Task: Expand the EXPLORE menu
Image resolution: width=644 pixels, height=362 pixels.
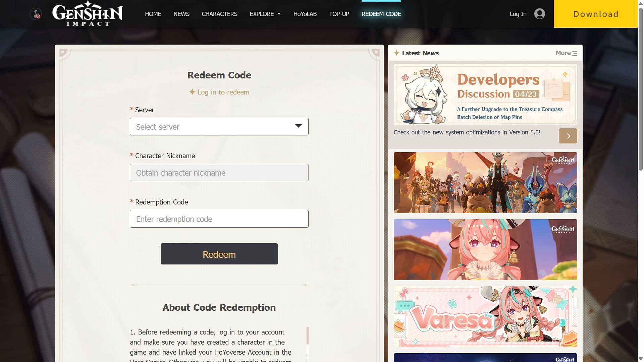Action: 265,14
